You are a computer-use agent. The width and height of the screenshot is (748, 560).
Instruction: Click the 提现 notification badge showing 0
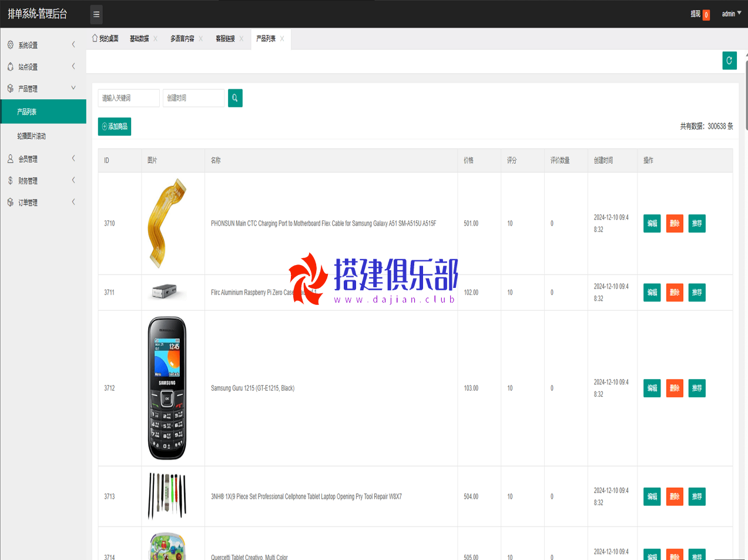tap(706, 15)
